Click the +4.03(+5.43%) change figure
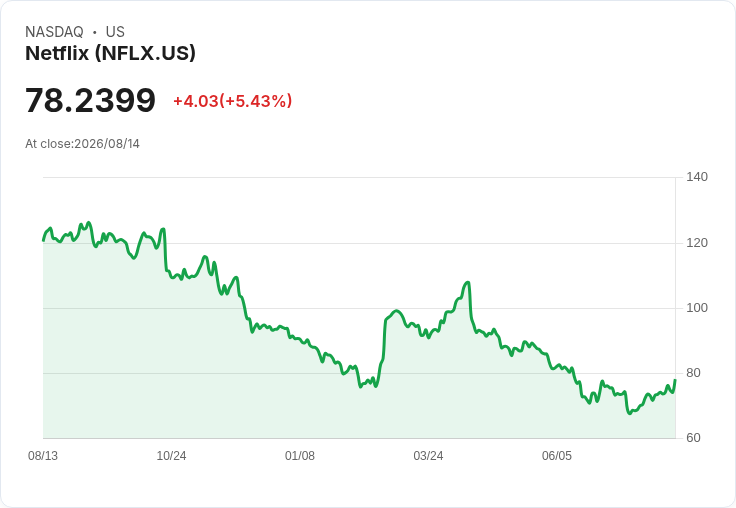 pos(233,101)
